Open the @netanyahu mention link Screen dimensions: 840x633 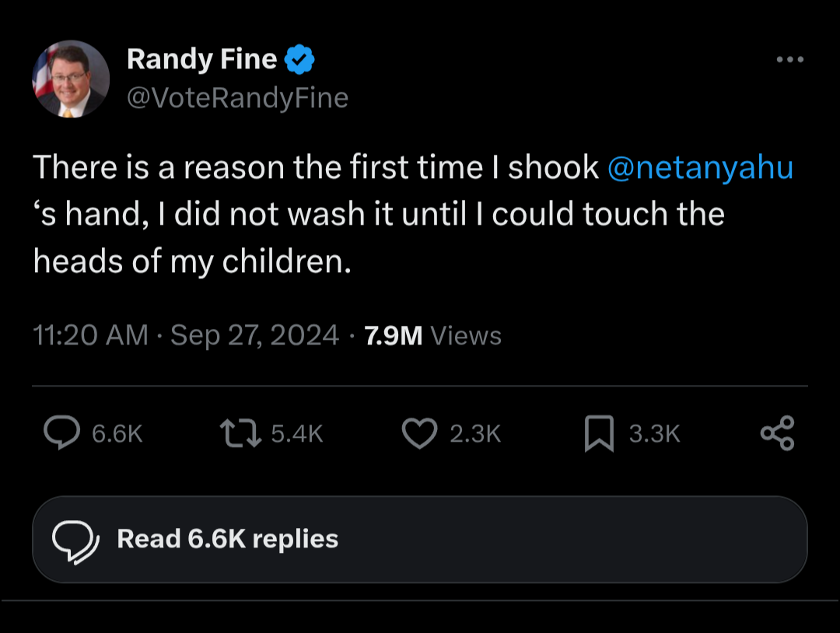699,168
